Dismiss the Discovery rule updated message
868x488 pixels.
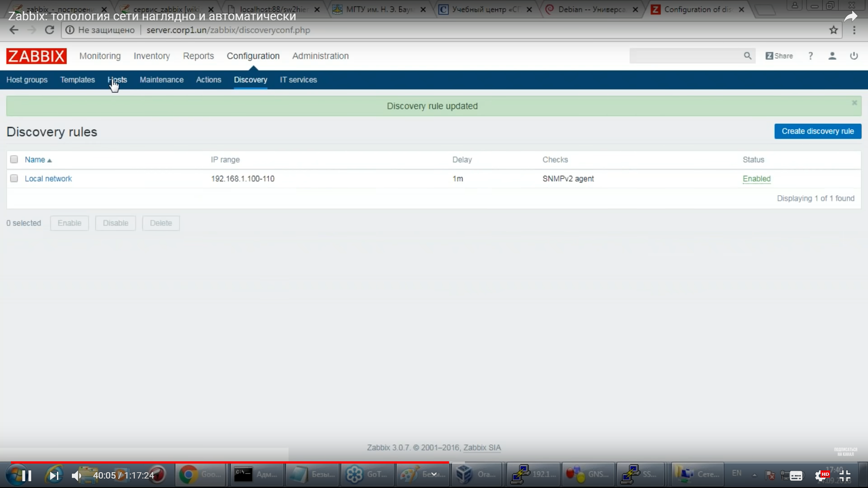pyautogui.click(x=854, y=103)
